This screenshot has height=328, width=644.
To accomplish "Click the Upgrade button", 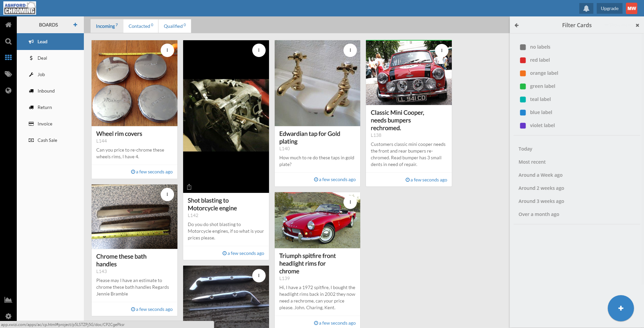I will coord(609,8).
